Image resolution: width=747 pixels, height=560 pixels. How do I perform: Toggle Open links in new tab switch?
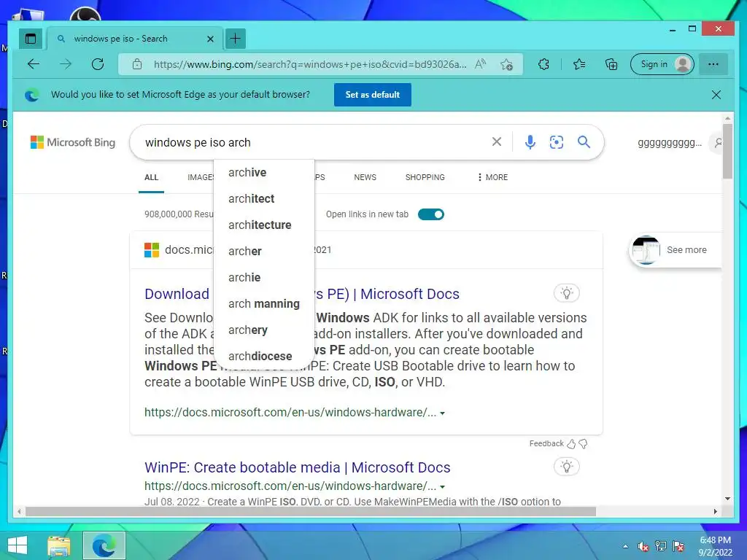[430, 214]
